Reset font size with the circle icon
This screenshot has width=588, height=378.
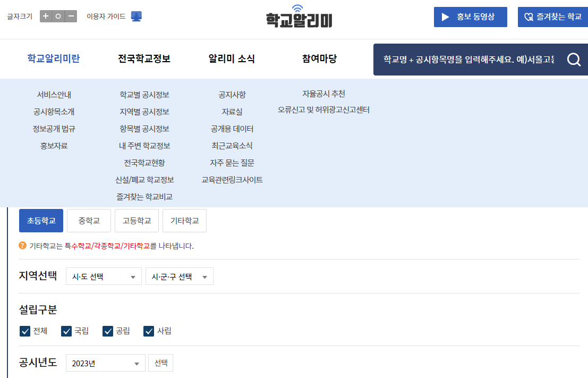click(57, 16)
